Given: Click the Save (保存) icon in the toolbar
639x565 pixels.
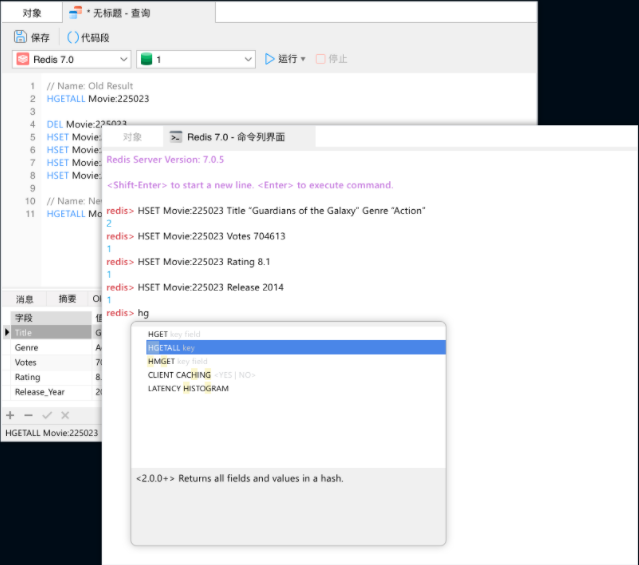Looking at the screenshot, I should [20, 37].
